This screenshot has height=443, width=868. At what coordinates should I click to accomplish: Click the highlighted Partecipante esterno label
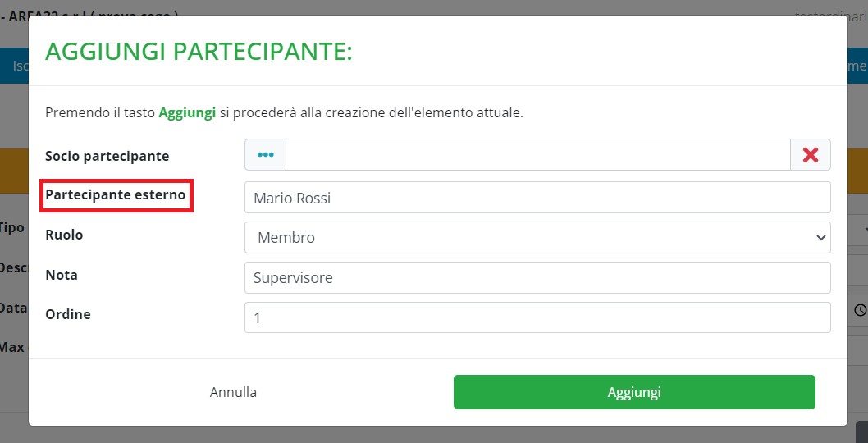point(115,195)
